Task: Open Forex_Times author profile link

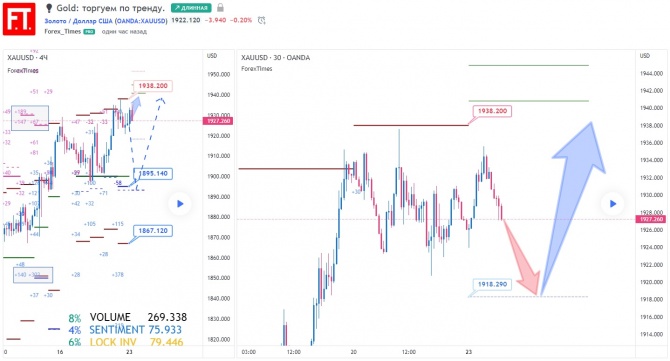Action: coord(62,32)
